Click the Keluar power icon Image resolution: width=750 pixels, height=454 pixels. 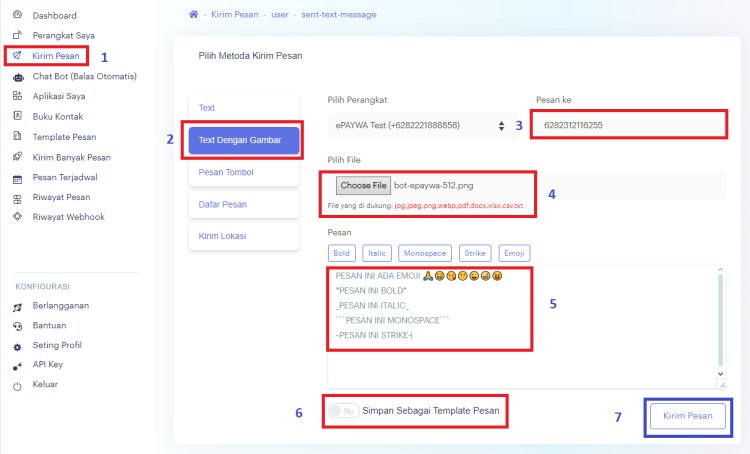[18, 387]
